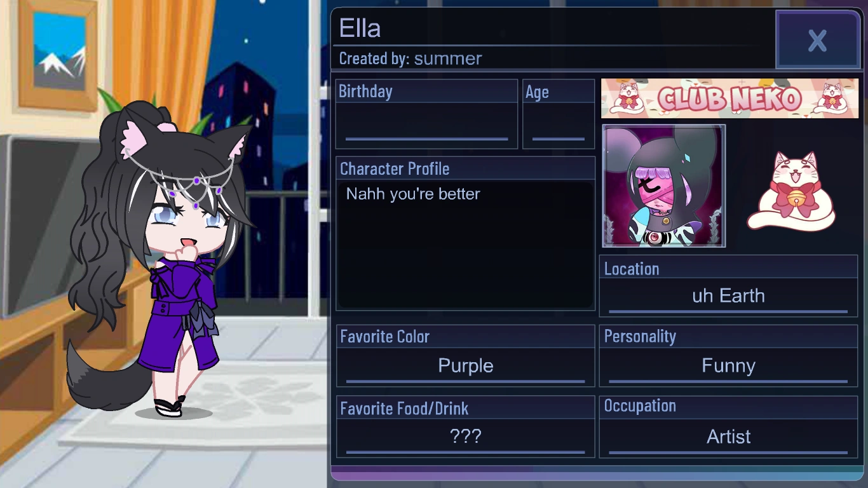The height and width of the screenshot is (488, 868).
Task: Click the Character Profile text box
Action: point(465,245)
